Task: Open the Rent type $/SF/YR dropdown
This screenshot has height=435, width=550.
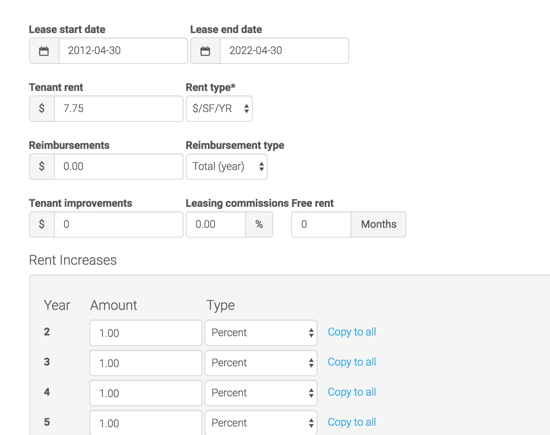Action: [x=219, y=109]
